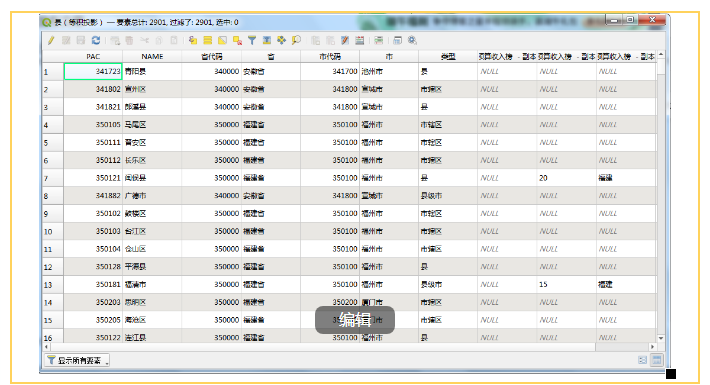This screenshot has height=385, width=710.
Task: Click the 市代码 column header
Action: click(330, 57)
